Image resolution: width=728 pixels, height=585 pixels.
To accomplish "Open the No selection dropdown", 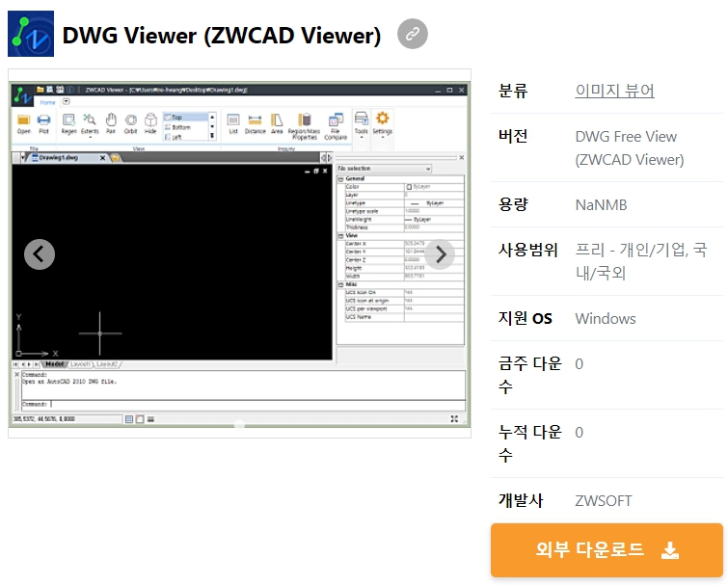I will (x=385, y=169).
